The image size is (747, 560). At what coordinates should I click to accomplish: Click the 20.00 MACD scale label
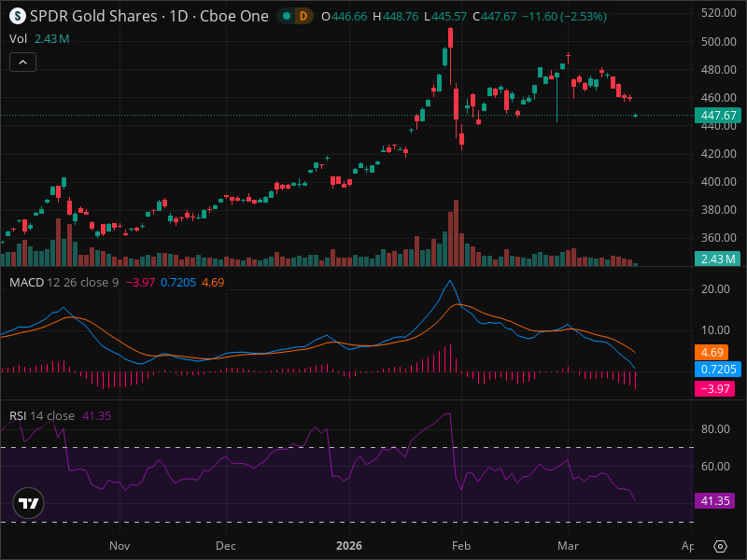tap(715, 289)
